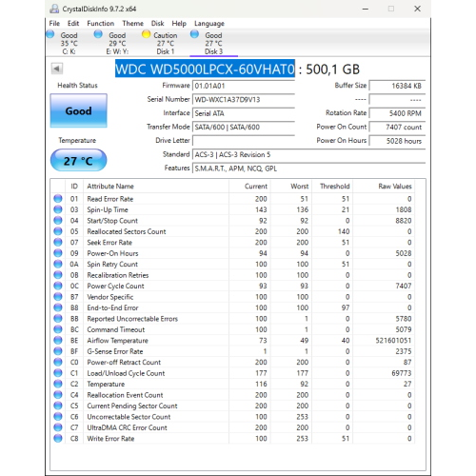Close the CrystalDiskInfo window
Screen dimensions: 476x476
(x=417, y=9)
